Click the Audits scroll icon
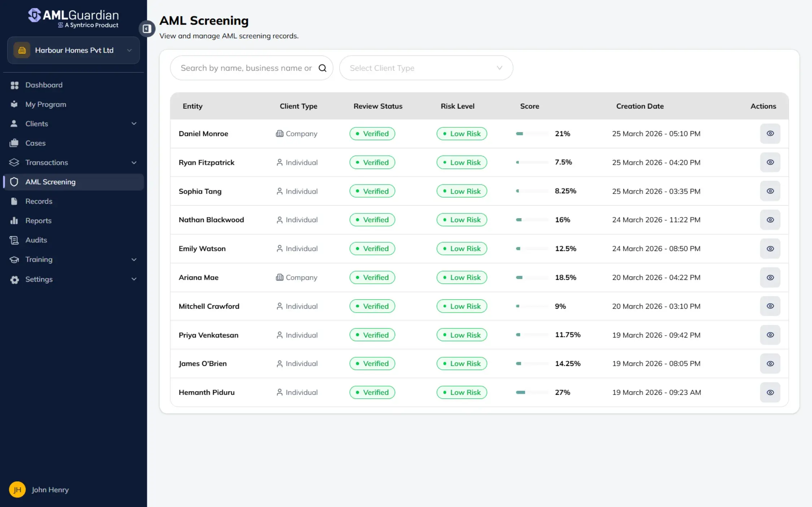Screen dimensions: 812x507 click(14, 240)
